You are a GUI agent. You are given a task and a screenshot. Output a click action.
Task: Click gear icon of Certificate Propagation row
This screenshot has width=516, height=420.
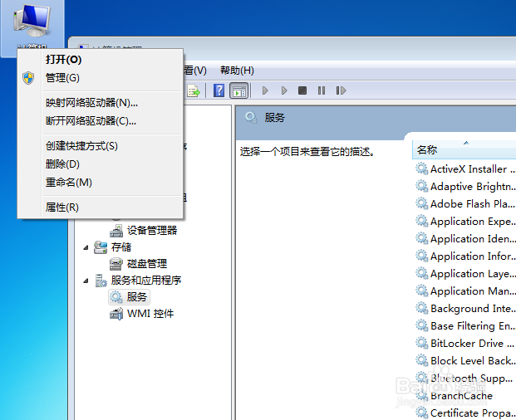[x=422, y=413]
